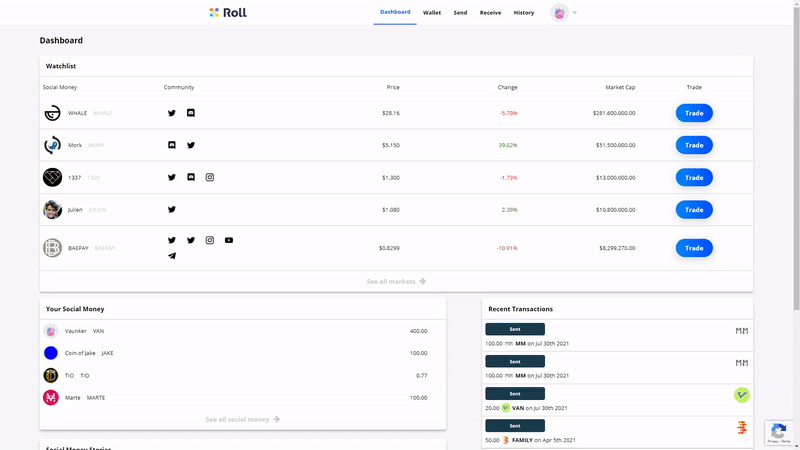This screenshot has width=800, height=450.
Task: Trade the 1337 token
Action: tap(694, 178)
